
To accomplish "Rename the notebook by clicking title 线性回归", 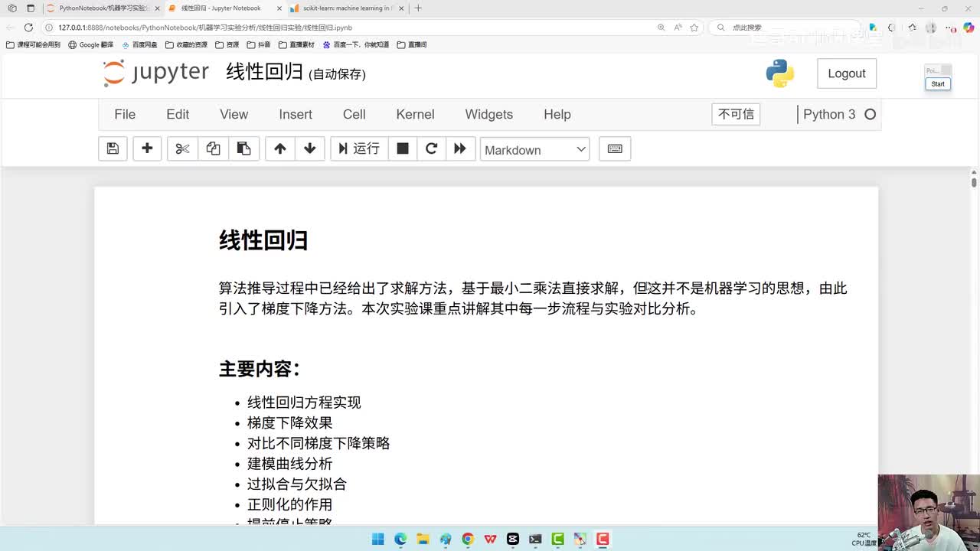I will tap(264, 72).
